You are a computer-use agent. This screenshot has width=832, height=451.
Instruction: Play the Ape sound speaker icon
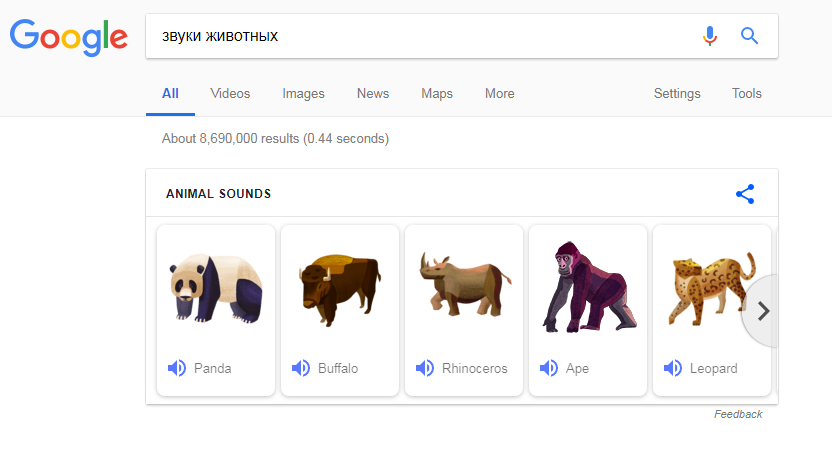[x=549, y=368]
